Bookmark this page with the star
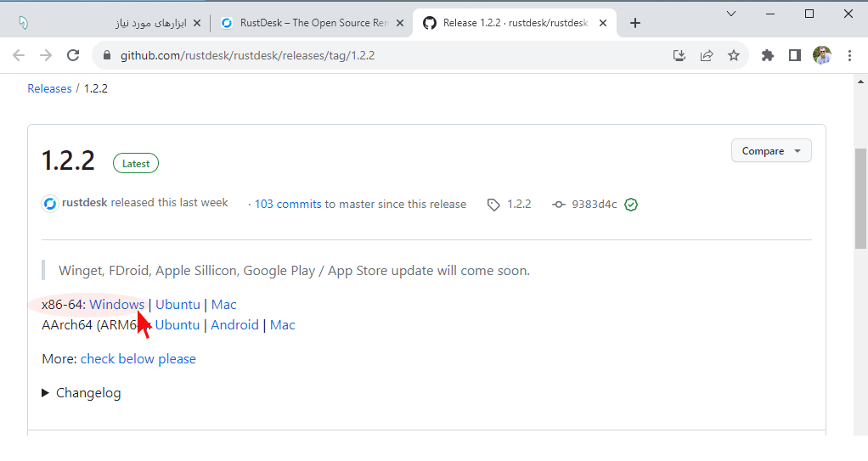Image resolution: width=868 pixels, height=461 pixels. point(734,55)
